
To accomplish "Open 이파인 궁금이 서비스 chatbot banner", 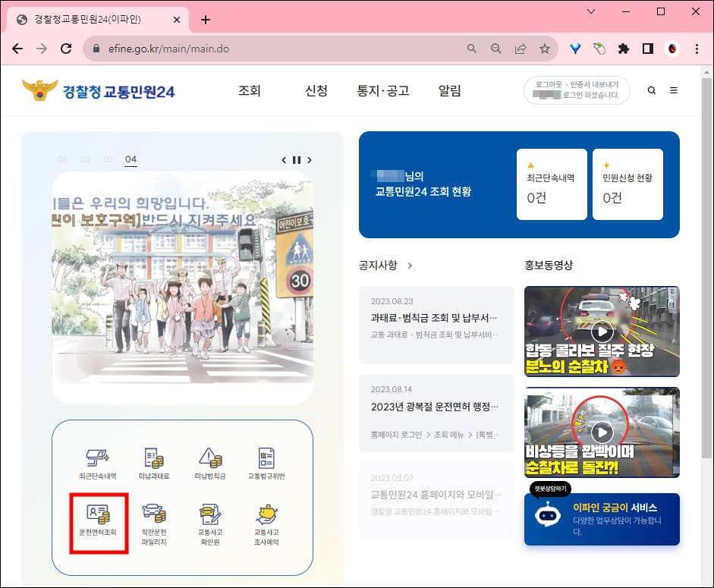I will (x=602, y=519).
